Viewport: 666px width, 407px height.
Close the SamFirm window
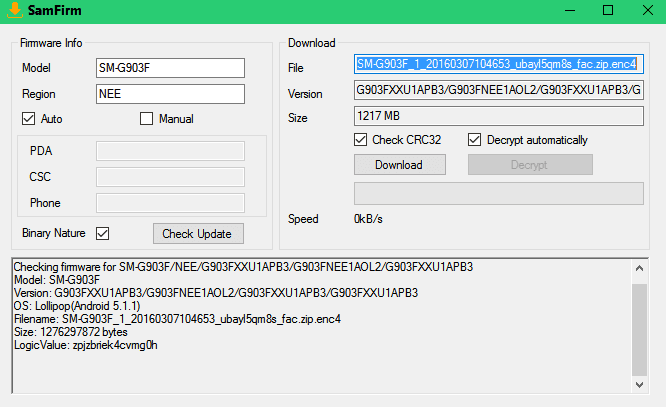(x=648, y=10)
